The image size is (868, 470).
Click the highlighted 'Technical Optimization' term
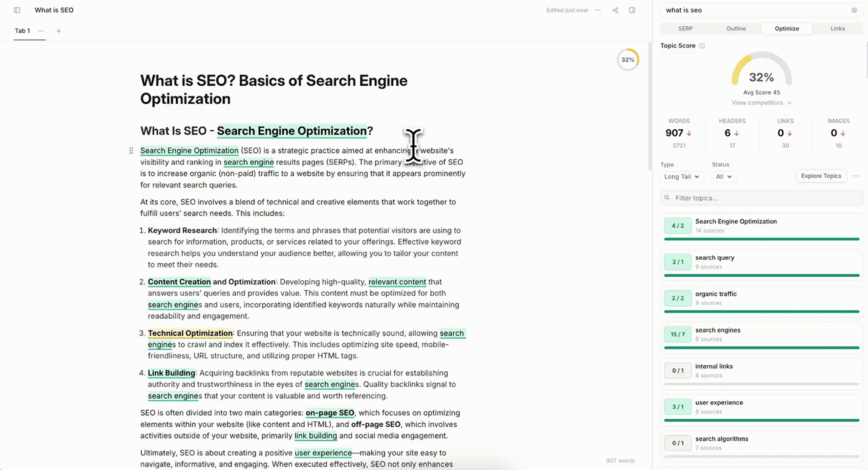point(190,333)
